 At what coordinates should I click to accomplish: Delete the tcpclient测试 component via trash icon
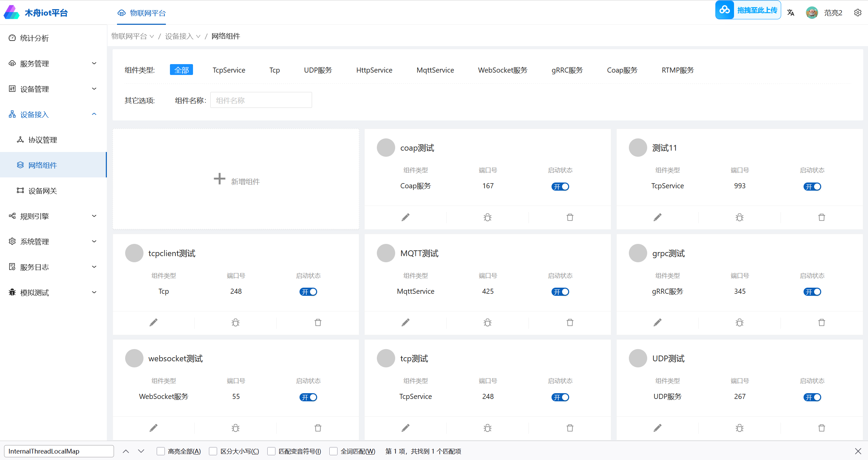pos(318,322)
